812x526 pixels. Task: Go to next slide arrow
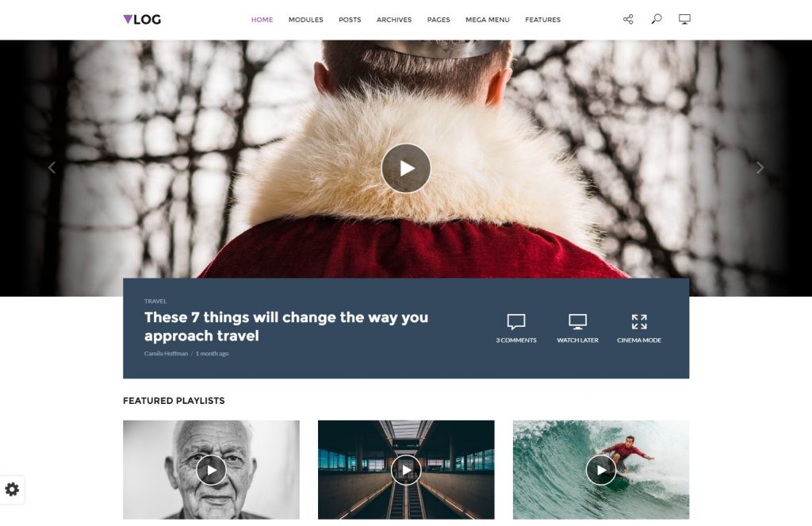coord(760,167)
